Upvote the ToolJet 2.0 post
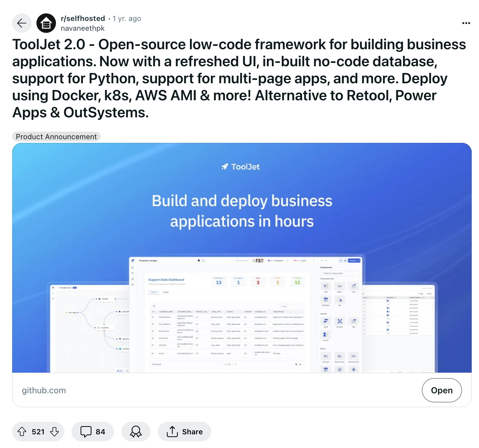This screenshot has width=479, height=448. tap(22, 431)
